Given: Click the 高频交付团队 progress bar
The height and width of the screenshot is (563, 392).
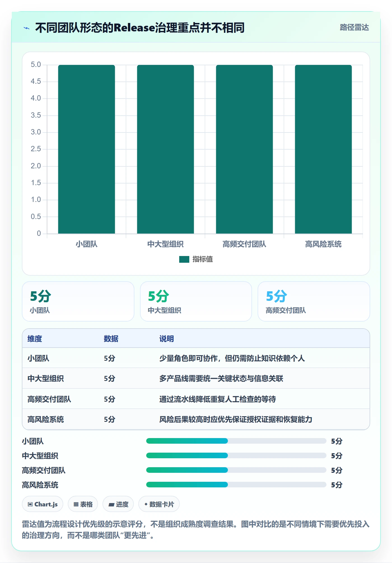Looking at the screenshot, I should pos(236,470).
